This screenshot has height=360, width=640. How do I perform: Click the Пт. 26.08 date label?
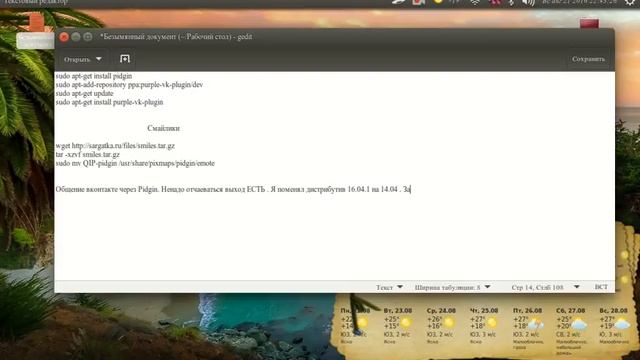click(527, 311)
